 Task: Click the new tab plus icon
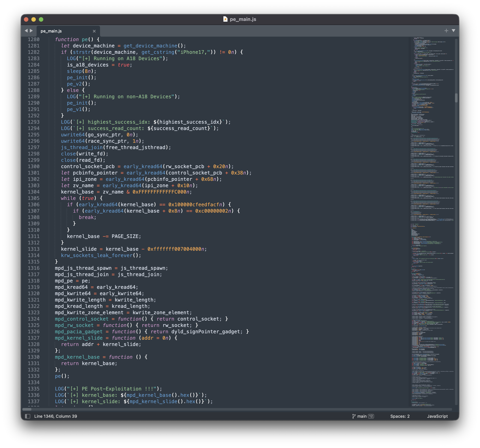click(x=446, y=31)
